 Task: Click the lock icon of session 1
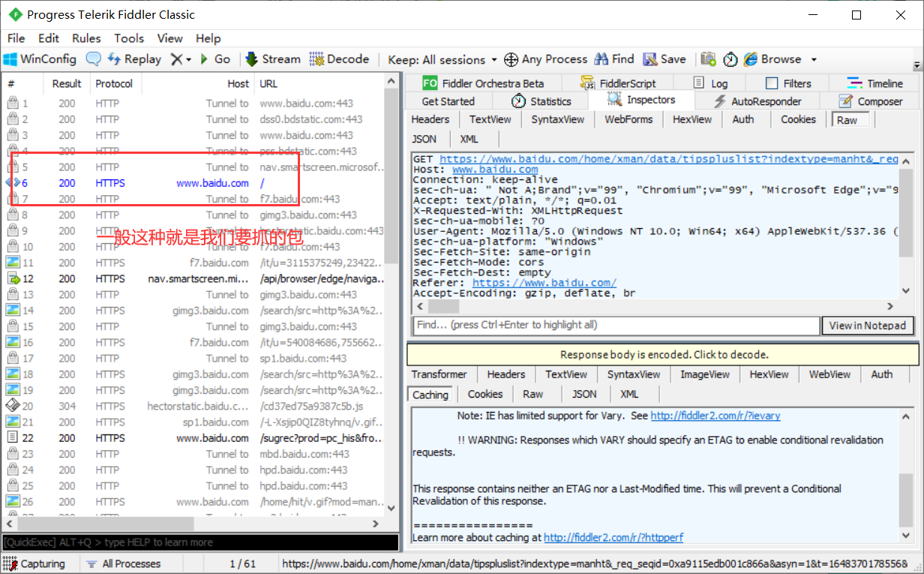coord(12,104)
